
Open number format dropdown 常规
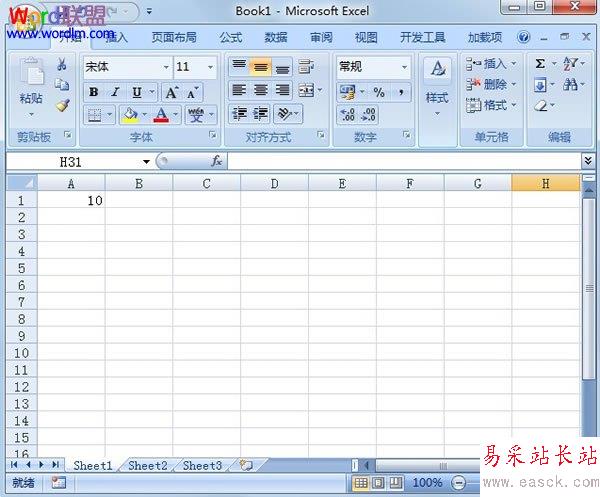(x=404, y=67)
